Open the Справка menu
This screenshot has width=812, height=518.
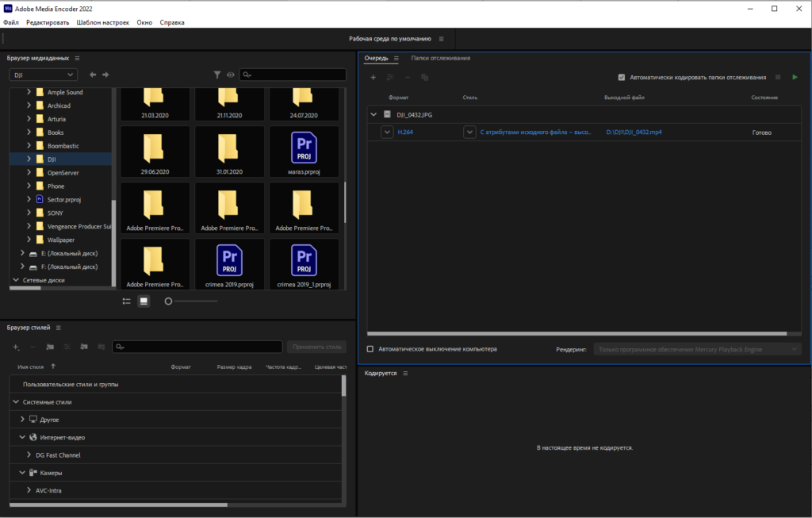pyautogui.click(x=172, y=22)
